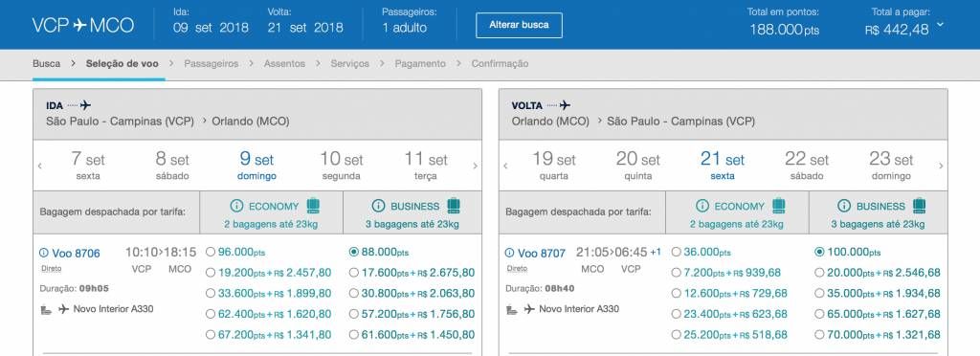Click the info icon beside Voo 8707
The height and width of the screenshot is (356, 980).
point(509,253)
